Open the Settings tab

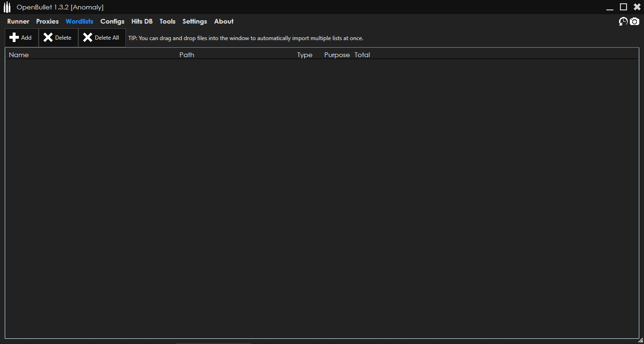(x=195, y=21)
